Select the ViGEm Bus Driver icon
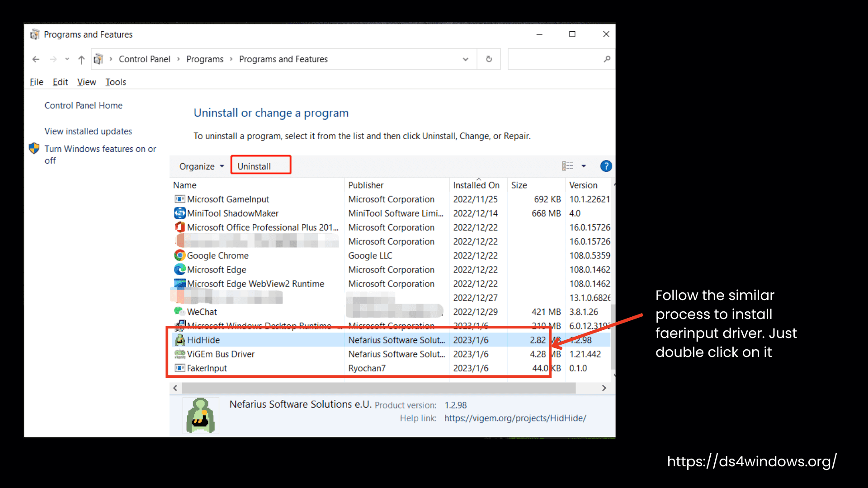Viewport: 868px width, 488px height. (x=180, y=354)
